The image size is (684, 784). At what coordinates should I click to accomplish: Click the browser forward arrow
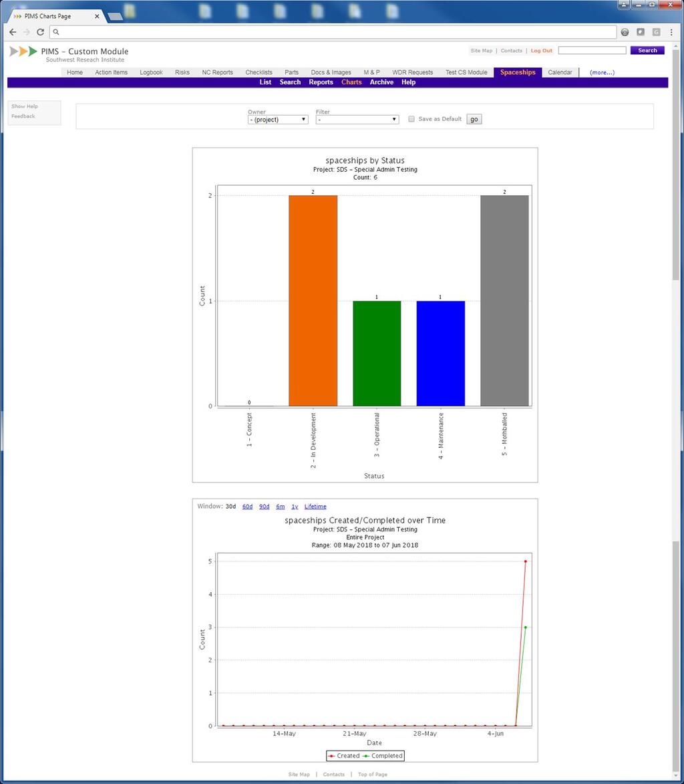click(x=27, y=31)
